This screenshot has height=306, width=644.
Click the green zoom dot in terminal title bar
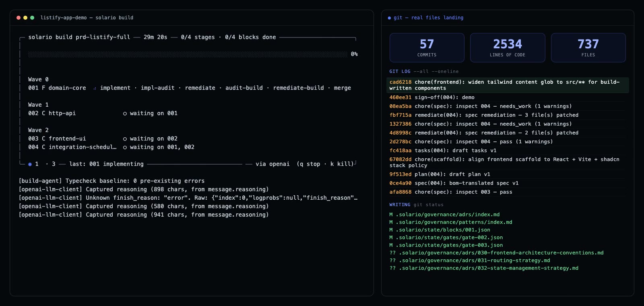(32, 18)
